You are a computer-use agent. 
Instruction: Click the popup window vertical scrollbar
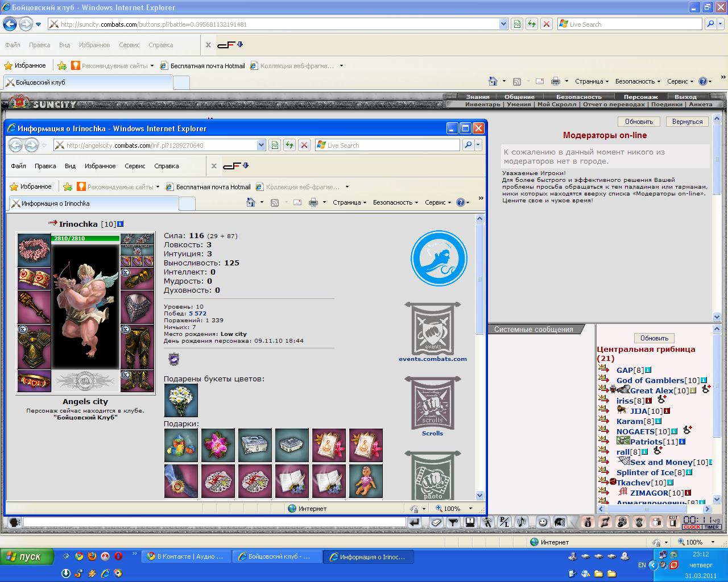(479, 357)
